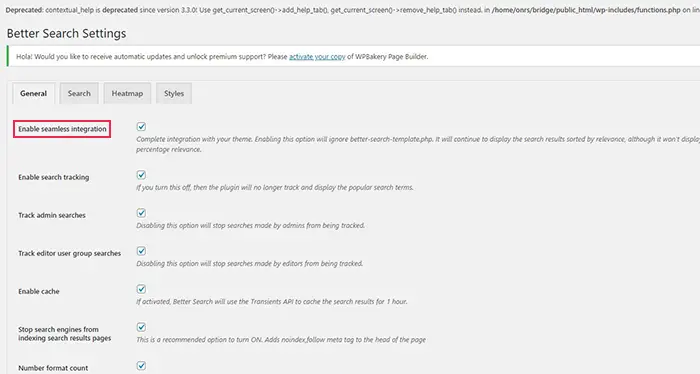Toggle the Enable search tracking checkbox
The width and height of the screenshot is (700, 374).
[141, 175]
